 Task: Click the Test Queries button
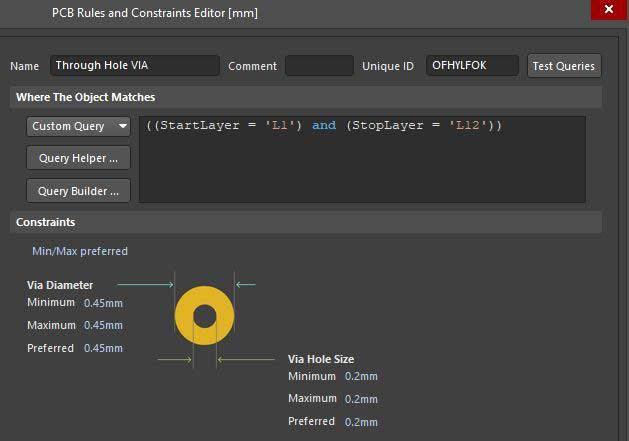click(564, 66)
